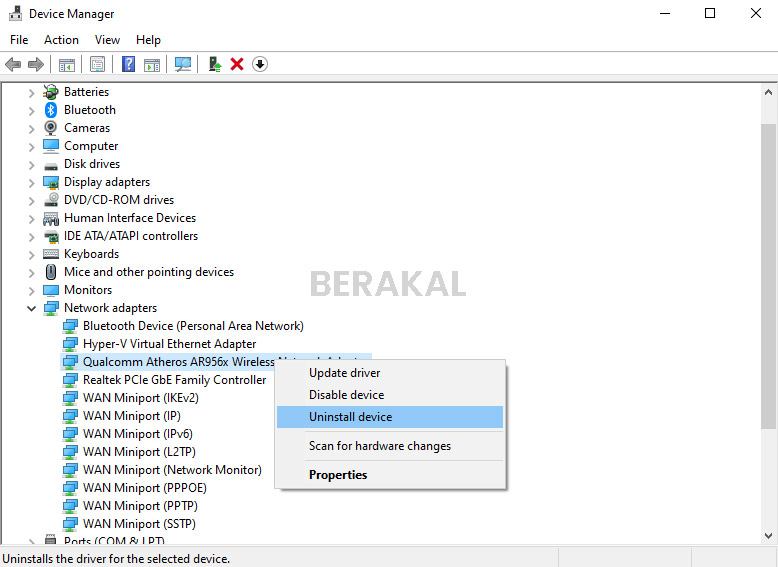Expand the Display adapters node
This screenshot has width=778, height=567.
[31, 183]
